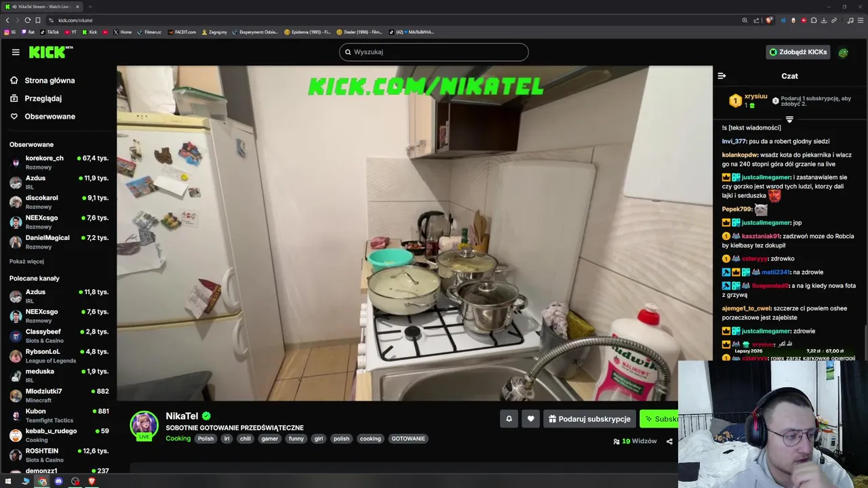Open meduska recommended channel
868x488 pixels.
tap(59, 375)
